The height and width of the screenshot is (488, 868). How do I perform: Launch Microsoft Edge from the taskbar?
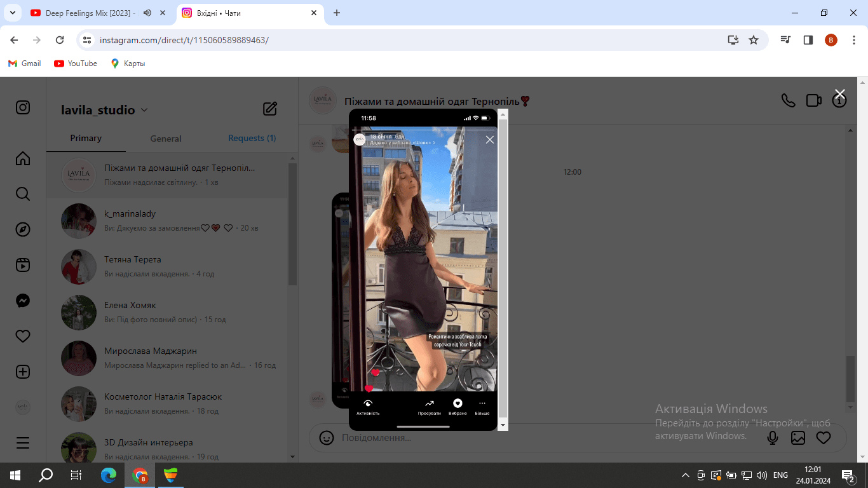point(109,475)
